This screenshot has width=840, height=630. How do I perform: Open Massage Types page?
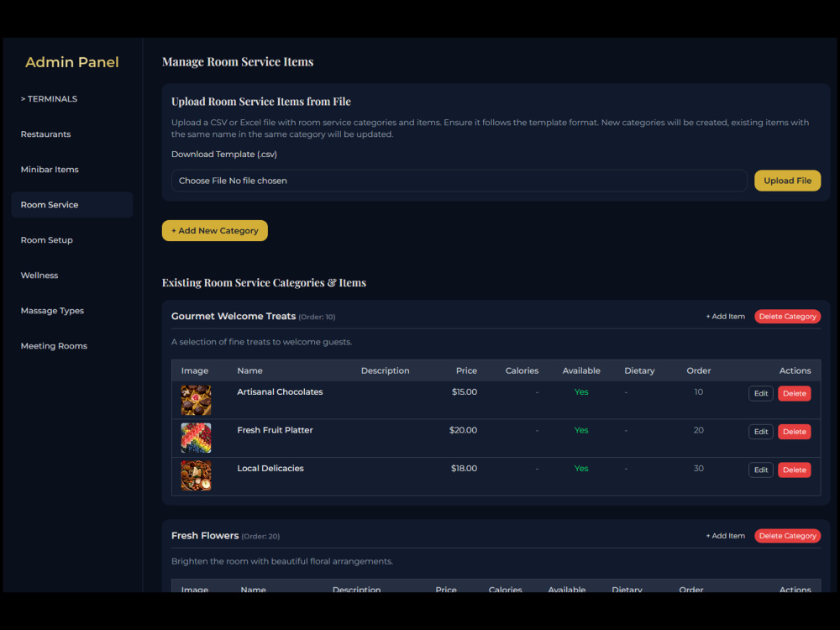click(x=52, y=311)
